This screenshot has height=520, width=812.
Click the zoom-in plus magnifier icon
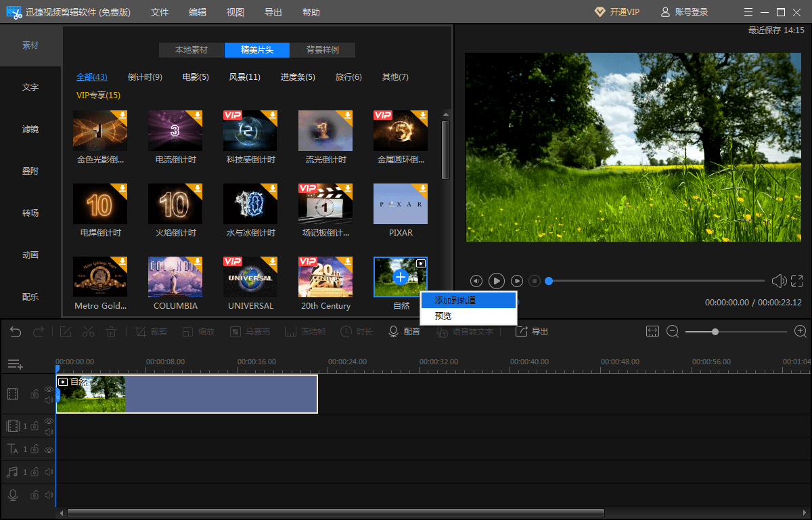click(800, 331)
